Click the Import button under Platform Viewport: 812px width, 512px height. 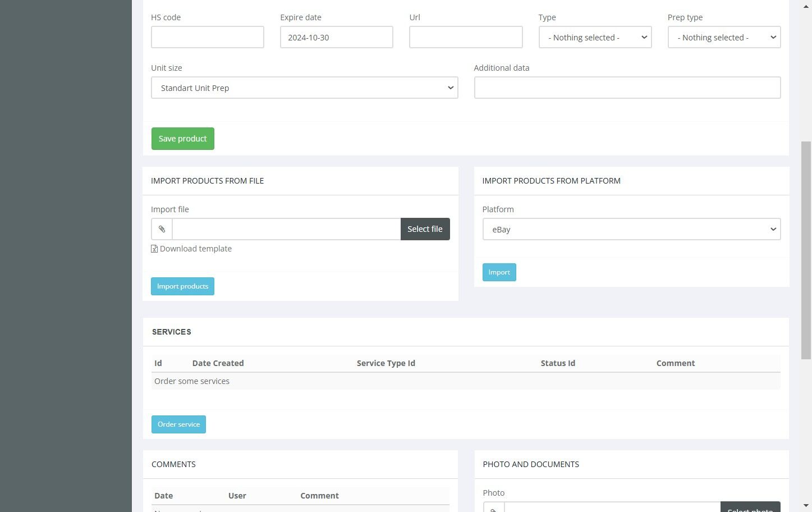pos(499,272)
